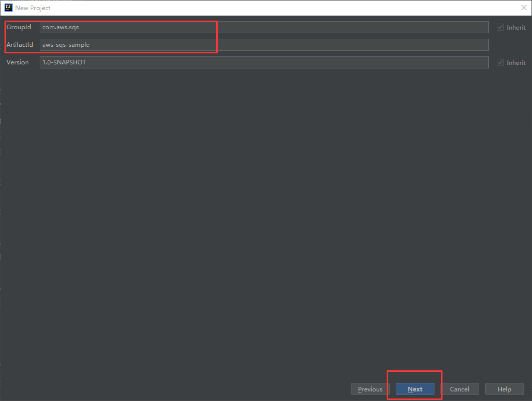Click the IntelliJ IDEA logo in title bar
The image size is (532, 401).
click(7, 8)
